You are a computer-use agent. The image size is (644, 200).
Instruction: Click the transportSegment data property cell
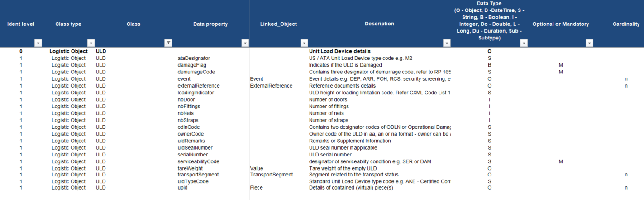click(198, 175)
